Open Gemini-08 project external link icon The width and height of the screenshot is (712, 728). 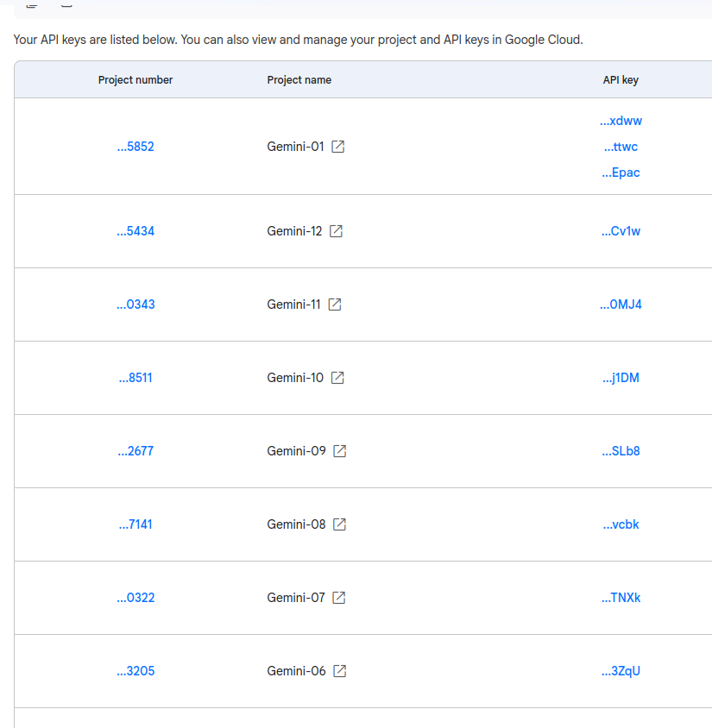point(339,524)
